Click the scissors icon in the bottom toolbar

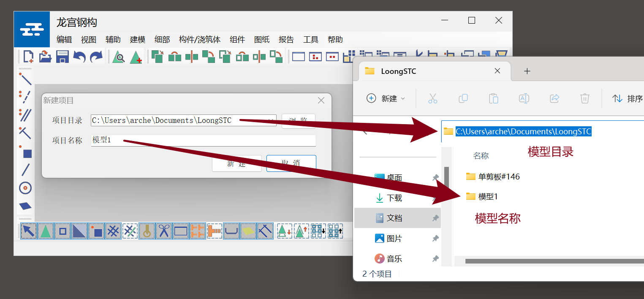click(x=164, y=231)
